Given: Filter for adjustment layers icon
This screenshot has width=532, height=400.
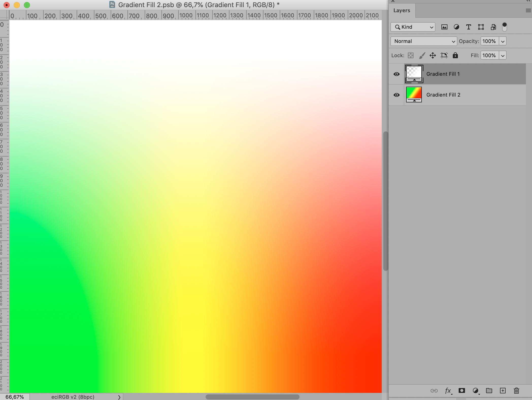Looking at the screenshot, I should (456, 27).
